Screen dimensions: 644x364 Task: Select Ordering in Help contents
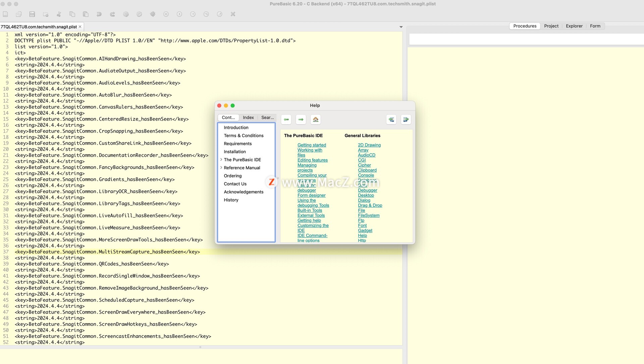[232, 176]
